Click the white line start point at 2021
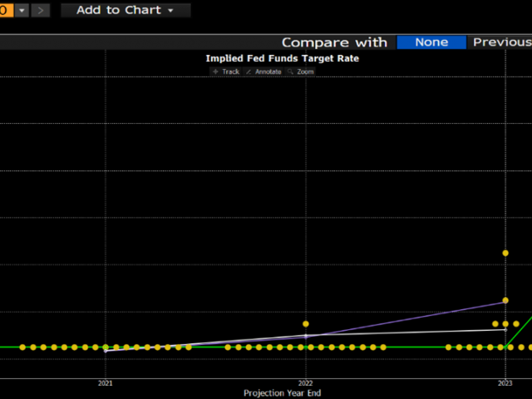Image resolution: width=532 pixels, height=399 pixels. (x=106, y=351)
